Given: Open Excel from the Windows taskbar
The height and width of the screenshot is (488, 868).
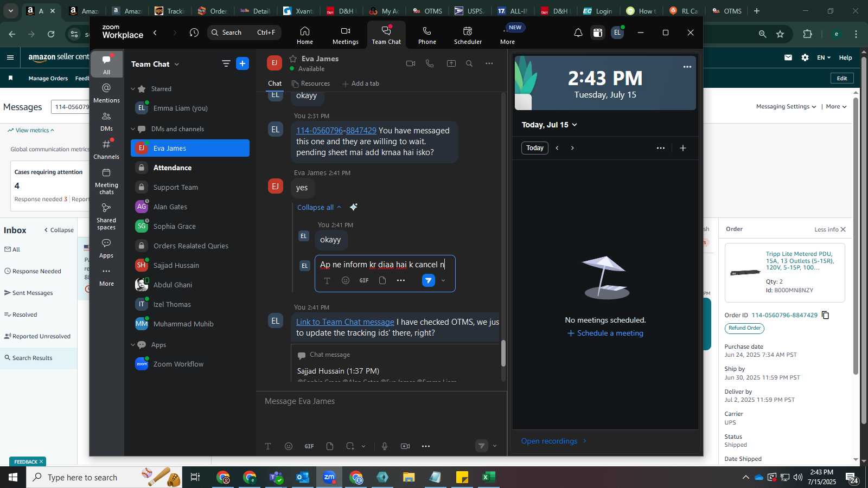Looking at the screenshot, I should [488, 477].
